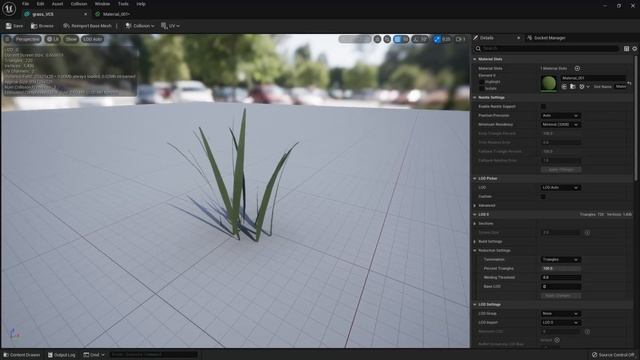Open the Minimum Residency dropdown
Viewport: 640px width, 360px height.
coord(560,124)
